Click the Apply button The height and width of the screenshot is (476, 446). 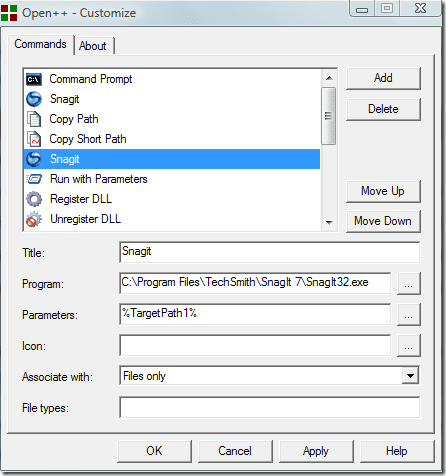pyautogui.click(x=316, y=451)
